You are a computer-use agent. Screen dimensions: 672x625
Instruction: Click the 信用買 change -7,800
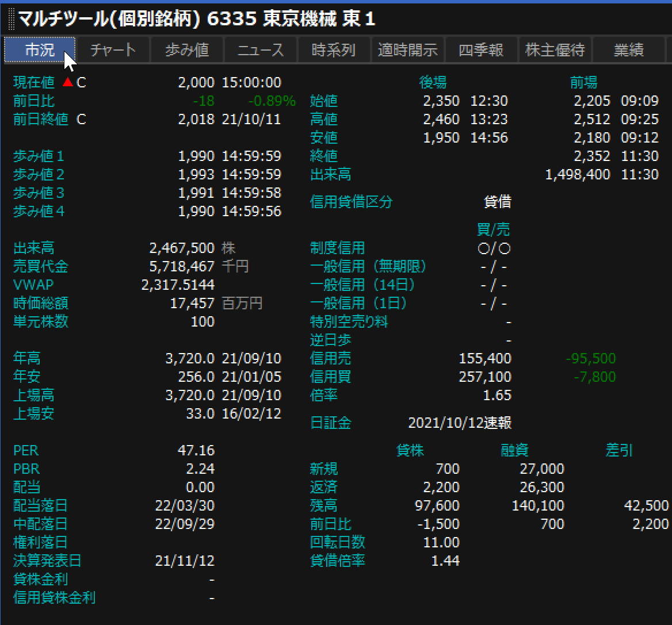[x=594, y=377]
